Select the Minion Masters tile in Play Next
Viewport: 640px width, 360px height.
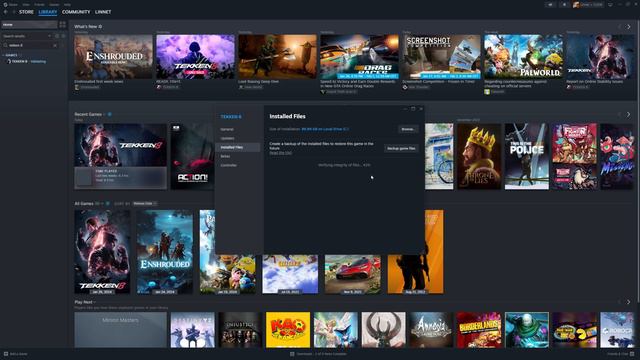pyautogui.click(x=120, y=330)
